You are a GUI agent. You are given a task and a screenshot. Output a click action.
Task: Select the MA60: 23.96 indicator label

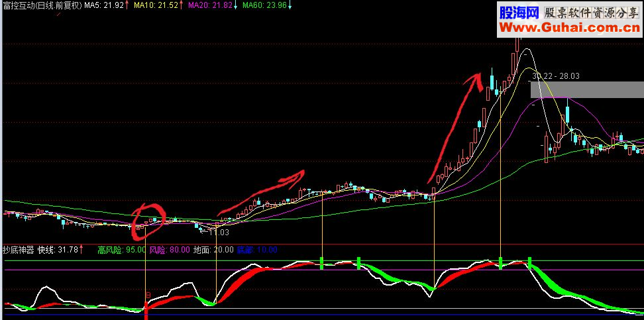click(264, 5)
